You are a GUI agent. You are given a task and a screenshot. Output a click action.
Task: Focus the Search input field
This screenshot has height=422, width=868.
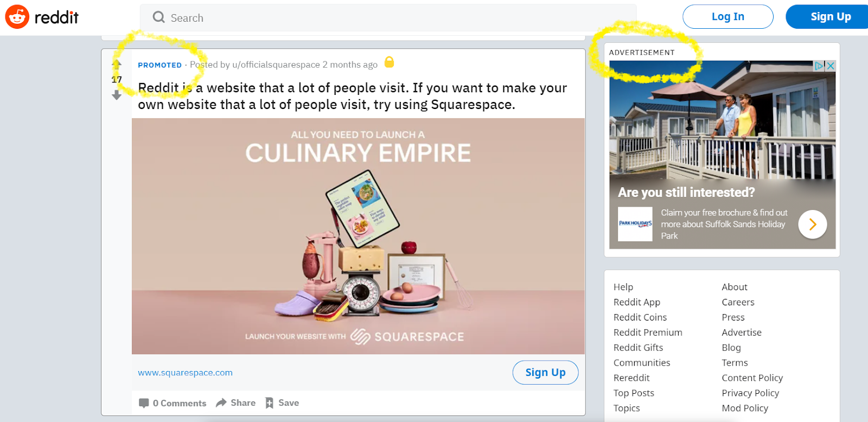click(388, 18)
